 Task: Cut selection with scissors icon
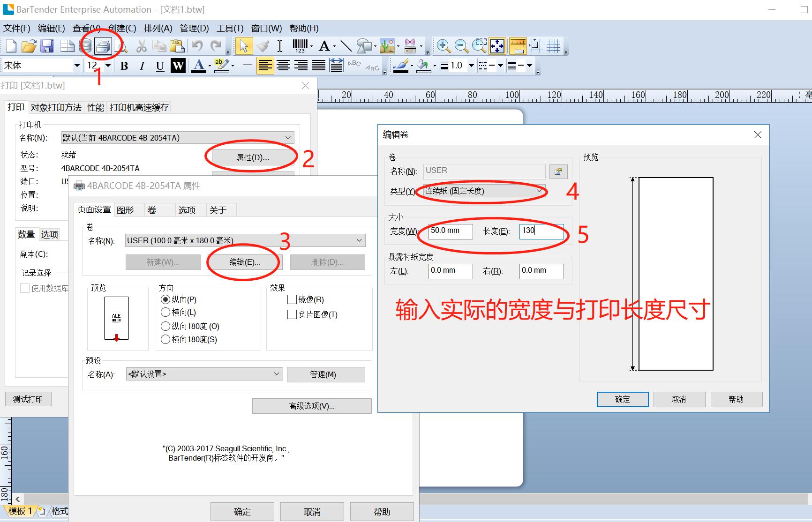click(141, 46)
